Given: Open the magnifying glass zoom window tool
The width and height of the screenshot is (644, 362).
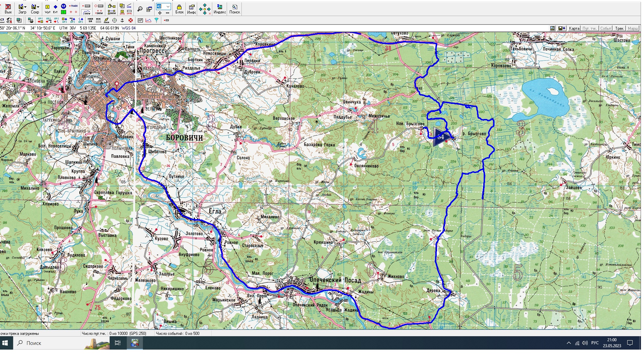Looking at the screenshot, I should tap(140, 9).
